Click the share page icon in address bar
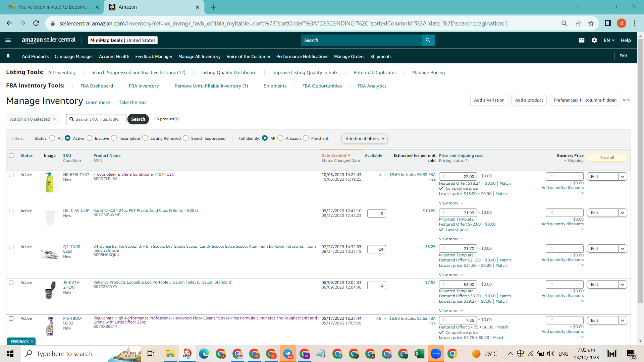The image size is (644, 362). 578,23
